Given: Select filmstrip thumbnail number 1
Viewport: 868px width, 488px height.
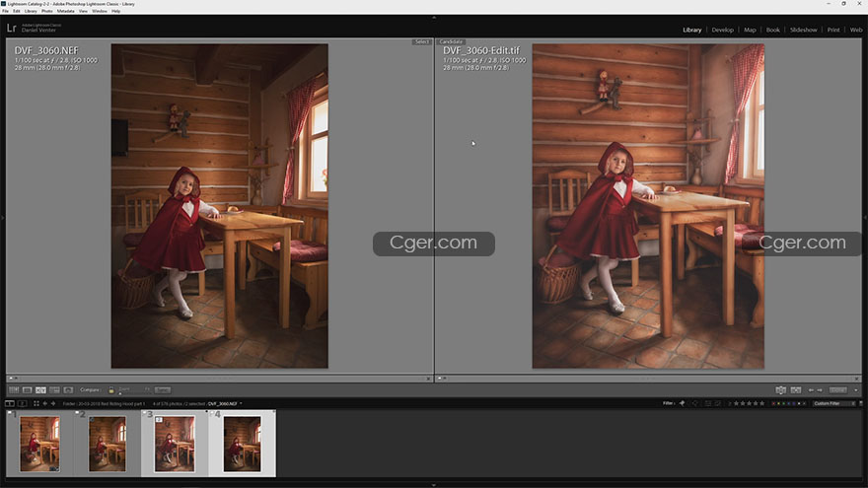Looking at the screenshot, I should [x=39, y=444].
